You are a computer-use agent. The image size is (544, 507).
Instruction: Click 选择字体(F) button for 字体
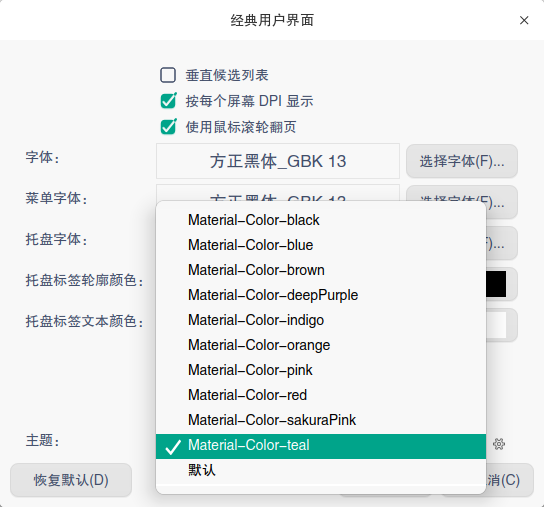(462, 161)
